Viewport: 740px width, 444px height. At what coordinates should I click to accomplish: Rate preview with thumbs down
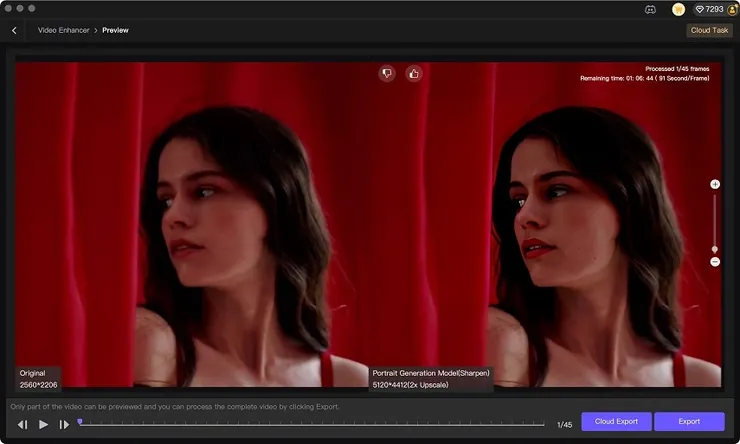[x=387, y=74]
